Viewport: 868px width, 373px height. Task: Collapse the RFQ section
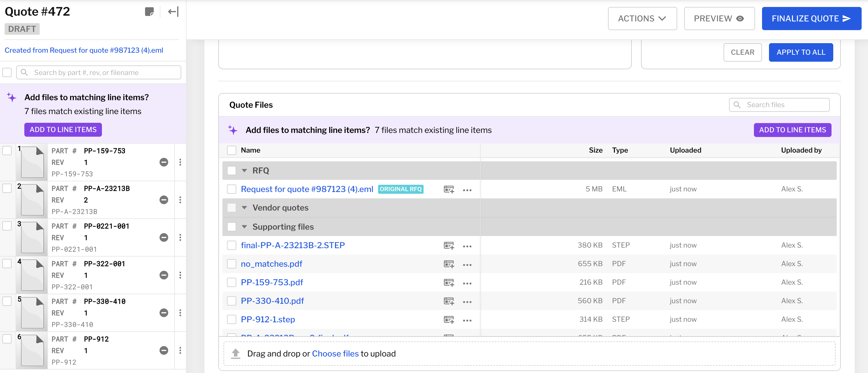pos(244,171)
